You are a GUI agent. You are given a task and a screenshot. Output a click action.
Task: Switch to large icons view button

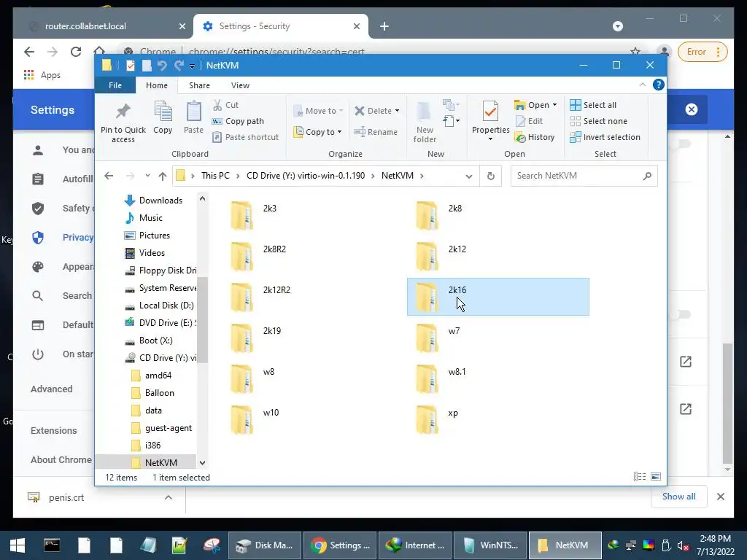656,477
